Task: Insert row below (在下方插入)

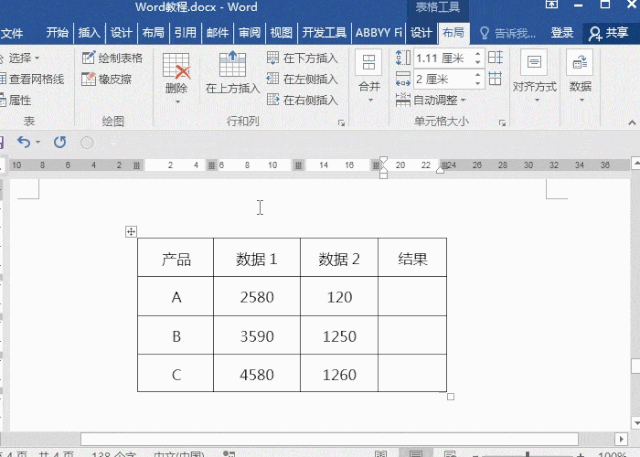Action: coord(302,58)
